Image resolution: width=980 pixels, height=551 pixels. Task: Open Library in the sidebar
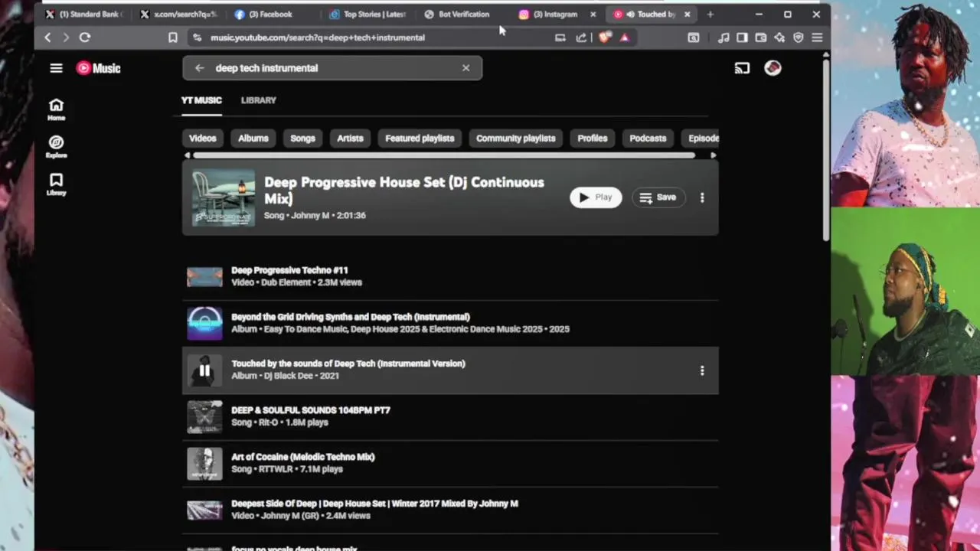coord(56,184)
